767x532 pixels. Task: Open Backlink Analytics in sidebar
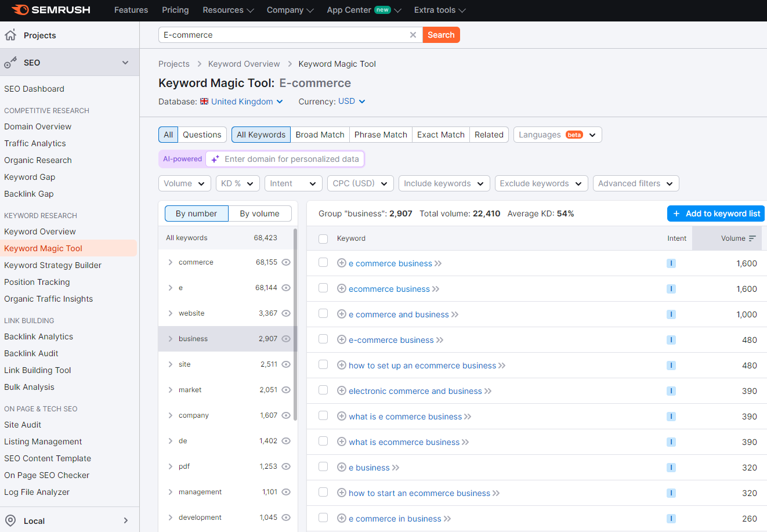coord(39,336)
